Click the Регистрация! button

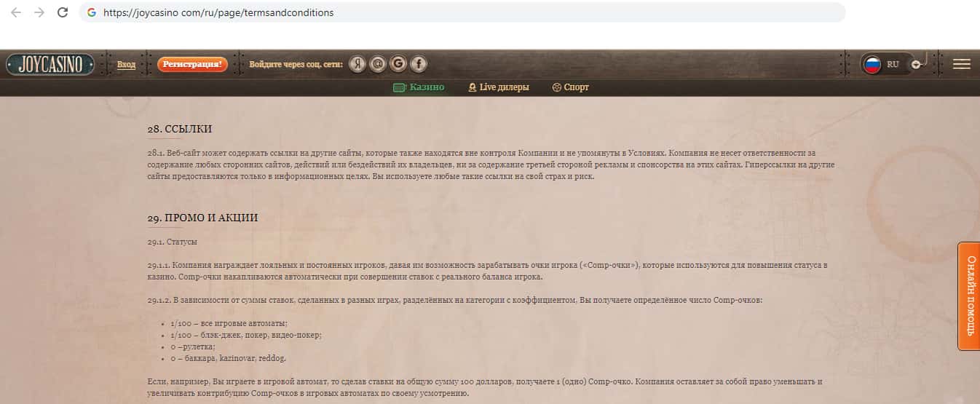[192, 64]
